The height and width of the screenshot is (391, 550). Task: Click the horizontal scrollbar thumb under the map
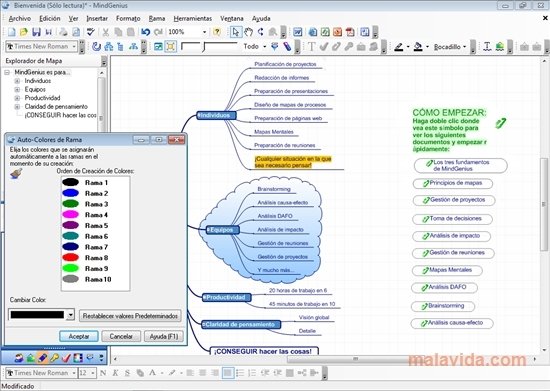(355, 359)
